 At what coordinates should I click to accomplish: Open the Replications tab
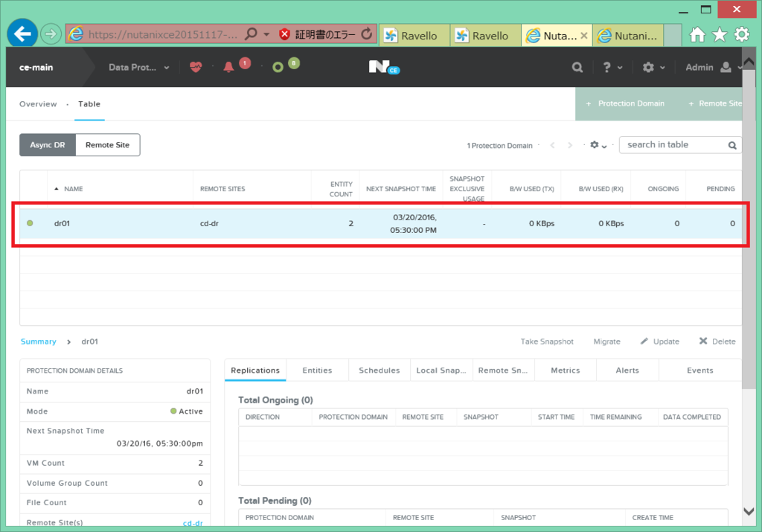click(255, 371)
